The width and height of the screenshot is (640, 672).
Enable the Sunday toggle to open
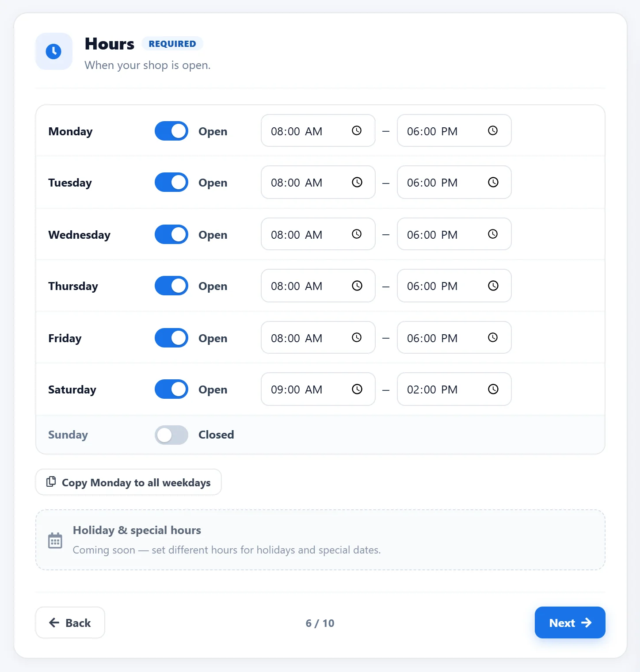click(x=171, y=435)
